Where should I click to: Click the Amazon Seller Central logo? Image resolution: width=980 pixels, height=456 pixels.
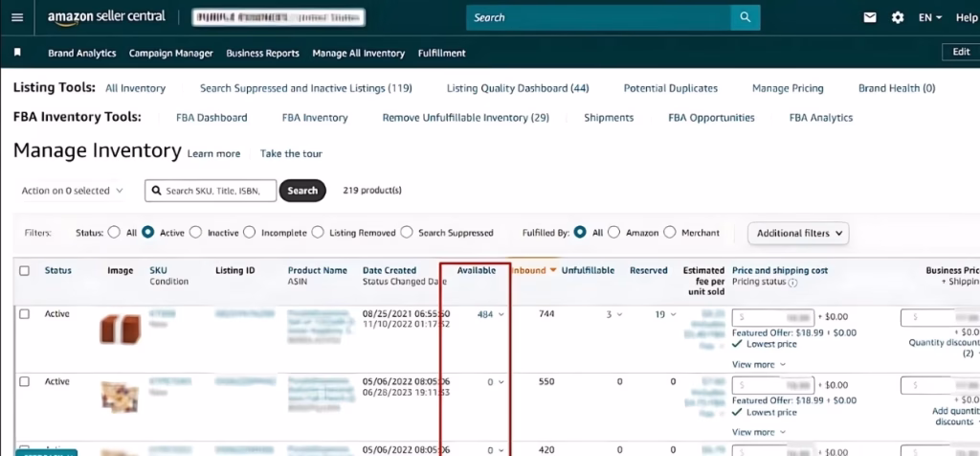coord(105,17)
